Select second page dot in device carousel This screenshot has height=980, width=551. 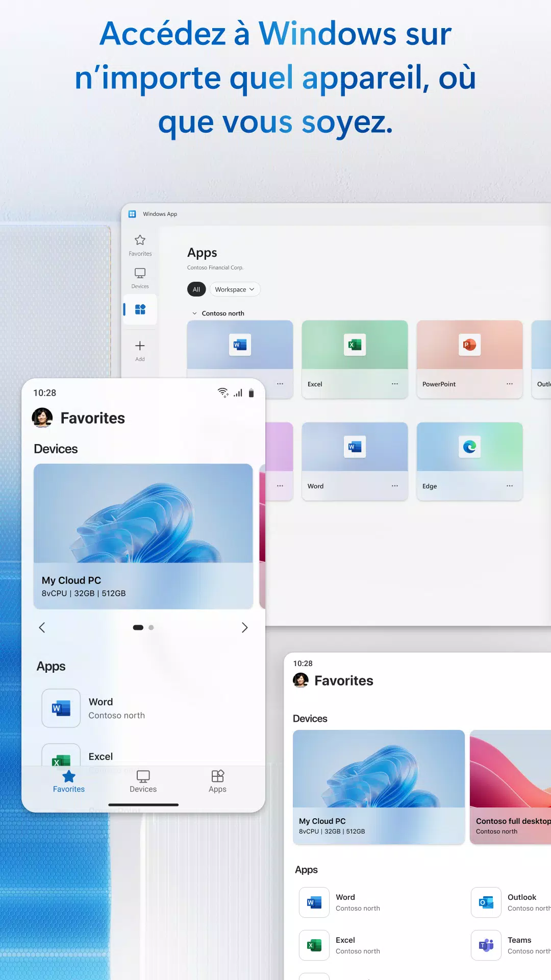[x=151, y=628]
